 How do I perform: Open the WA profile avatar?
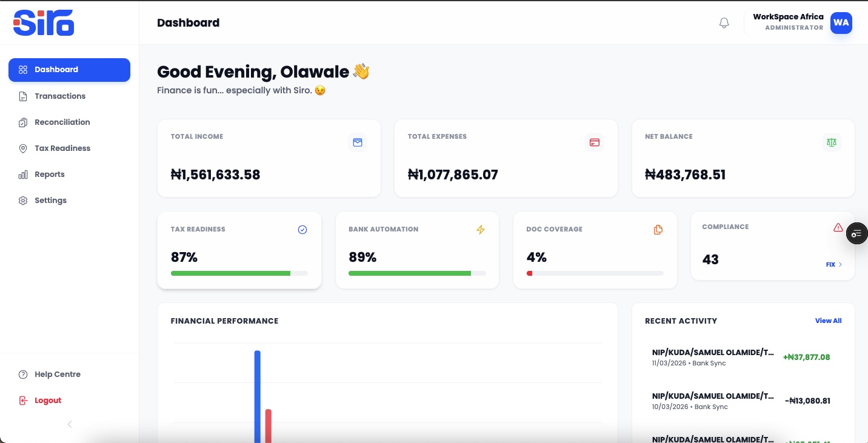[x=841, y=22]
